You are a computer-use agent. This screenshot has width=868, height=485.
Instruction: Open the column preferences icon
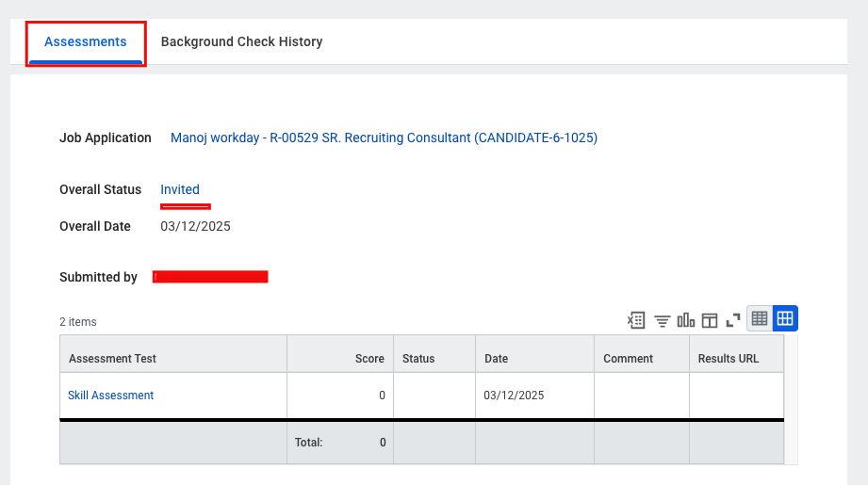point(710,320)
